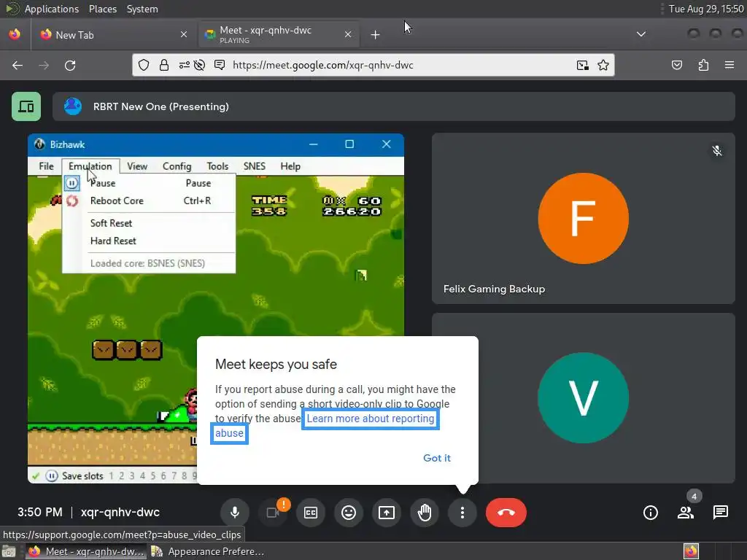Leave the call with red hang-up button
This screenshot has width=747, height=560.
[x=506, y=513]
